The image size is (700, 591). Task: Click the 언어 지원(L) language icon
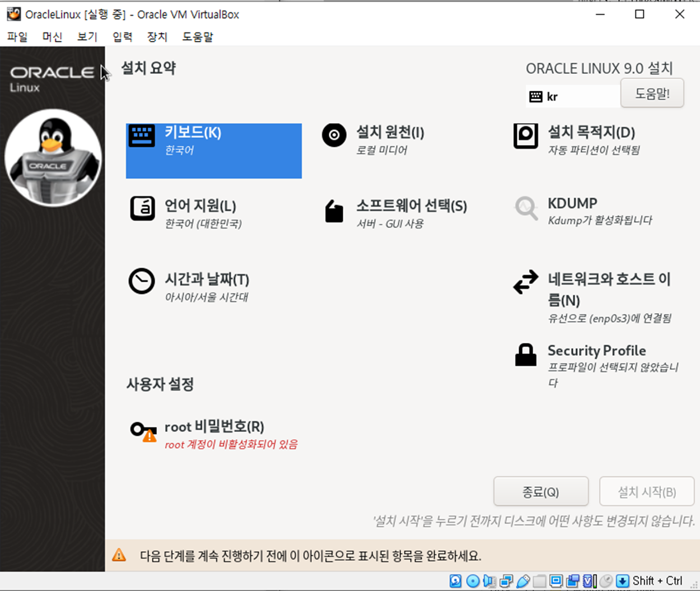pos(142,208)
